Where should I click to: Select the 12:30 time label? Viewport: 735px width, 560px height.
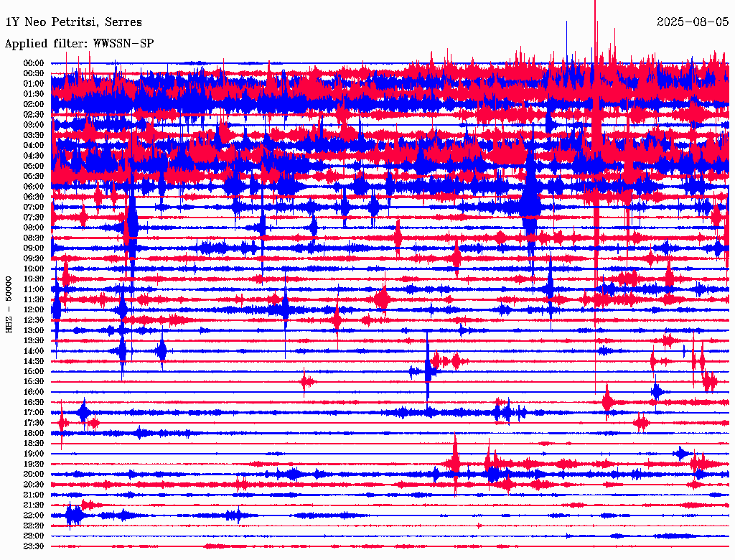click(34, 320)
